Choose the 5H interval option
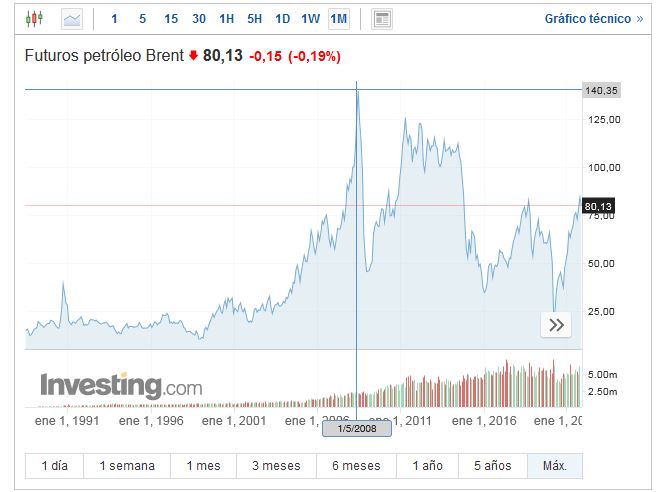 pos(255,19)
